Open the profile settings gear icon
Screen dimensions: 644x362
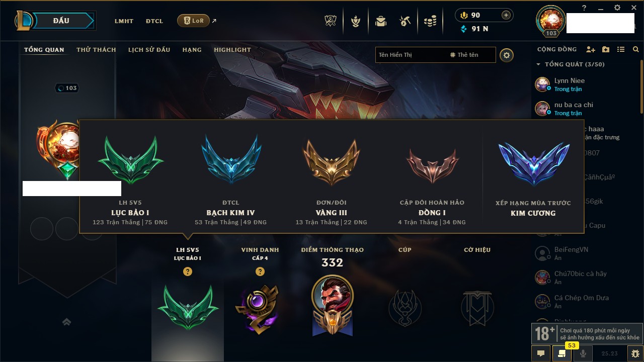pos(507,55)
